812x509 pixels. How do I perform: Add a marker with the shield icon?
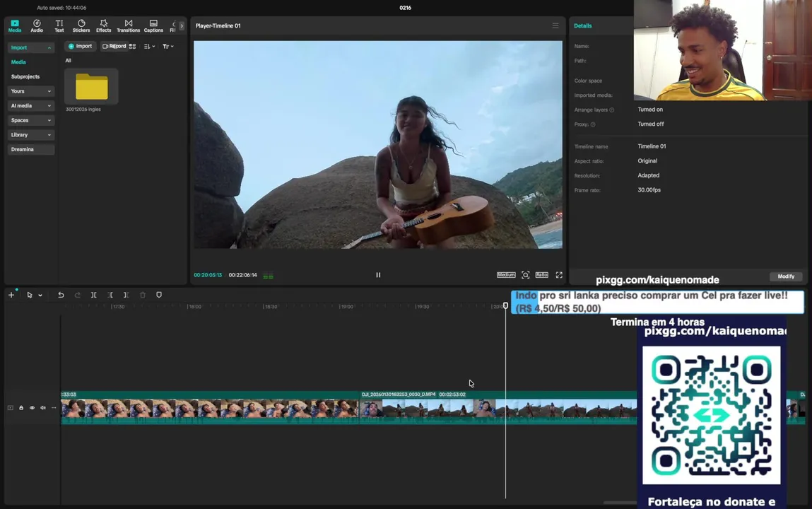tap(159, 295)
